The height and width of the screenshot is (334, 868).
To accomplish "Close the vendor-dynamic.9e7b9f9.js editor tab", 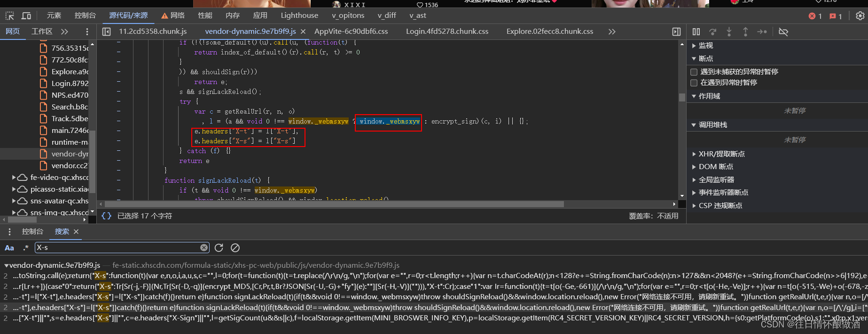I will tap(303, 31).
